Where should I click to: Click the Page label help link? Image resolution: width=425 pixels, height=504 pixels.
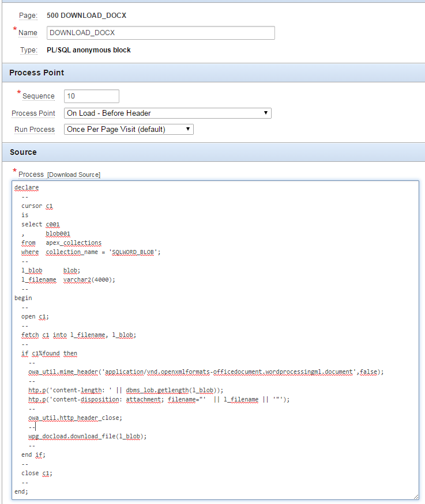tap(28, 16)
